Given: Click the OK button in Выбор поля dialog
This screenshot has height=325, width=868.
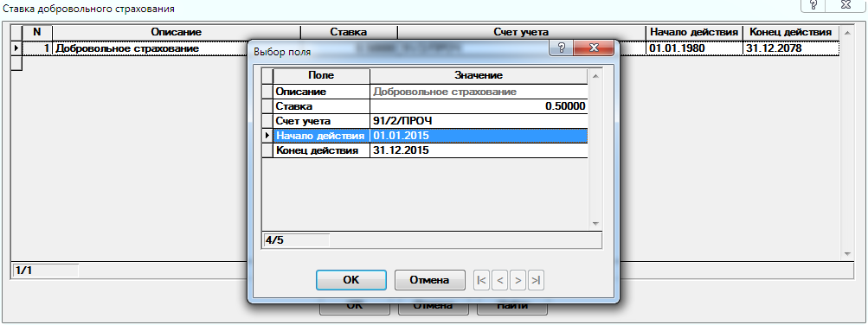Looking at the screenshot, I should 351,280.
